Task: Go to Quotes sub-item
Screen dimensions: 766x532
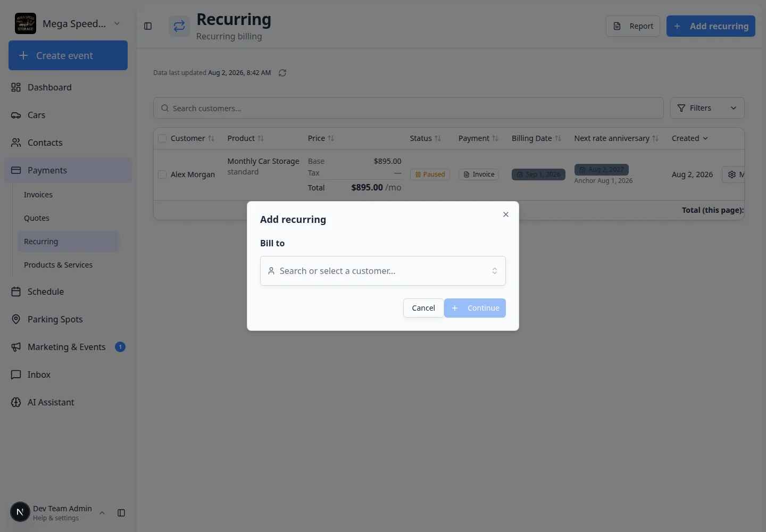Action: 68,218
